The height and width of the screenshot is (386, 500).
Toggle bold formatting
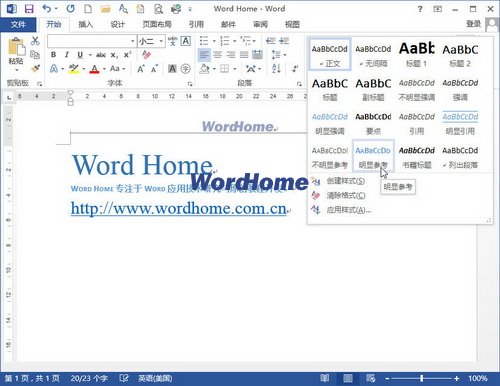coord(53,55)
